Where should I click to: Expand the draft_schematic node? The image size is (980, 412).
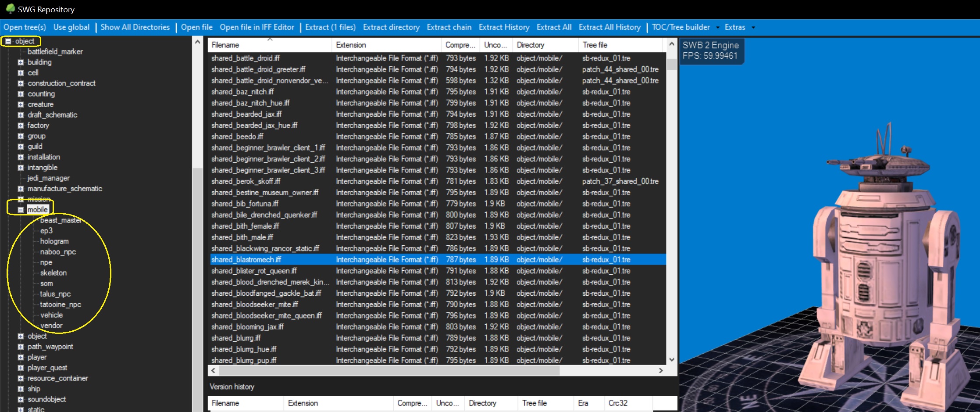(x=21, y=115)
